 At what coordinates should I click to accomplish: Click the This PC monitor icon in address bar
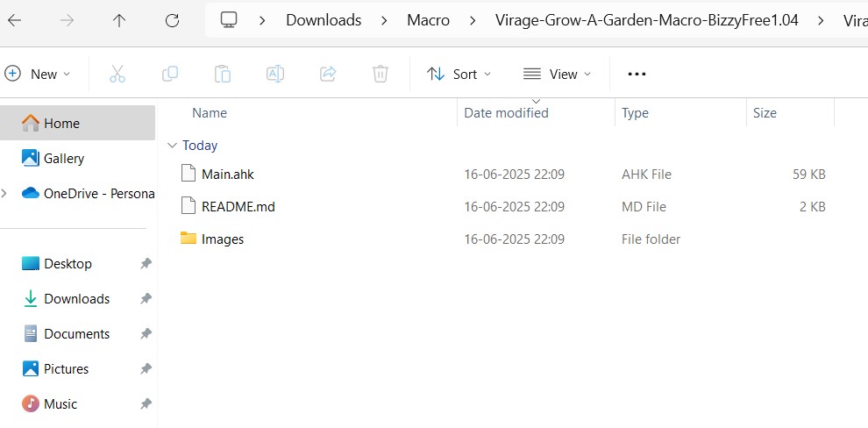[229, 20]
